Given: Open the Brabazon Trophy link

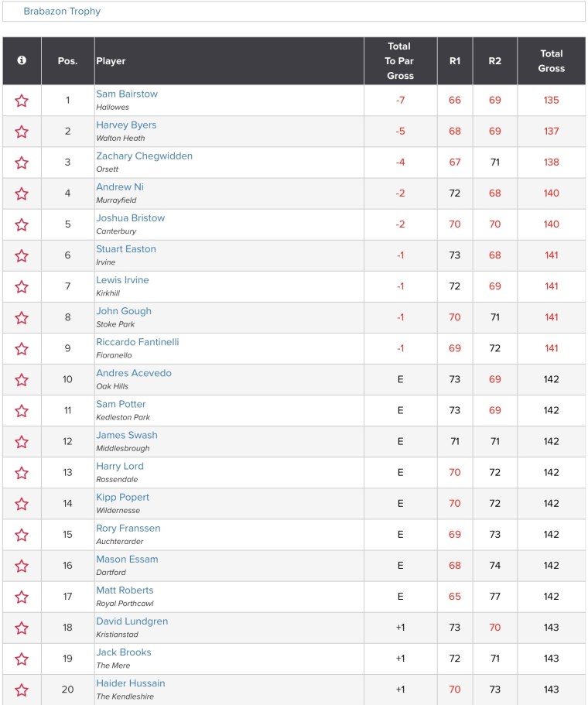Looking at the screenshot, I should pos(62,12).
